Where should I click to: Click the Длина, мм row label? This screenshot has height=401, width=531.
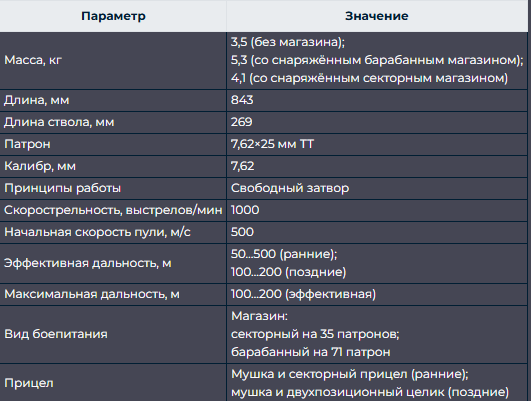pos(37,100)
